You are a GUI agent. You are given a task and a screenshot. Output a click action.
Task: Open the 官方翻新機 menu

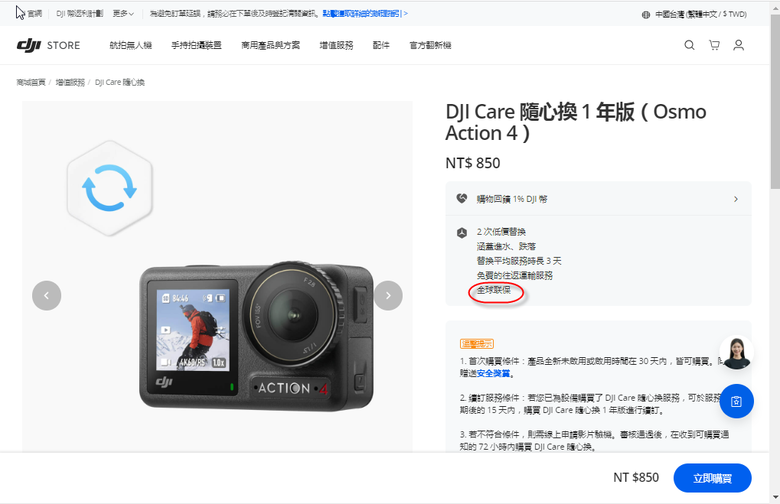click(430, 45)
